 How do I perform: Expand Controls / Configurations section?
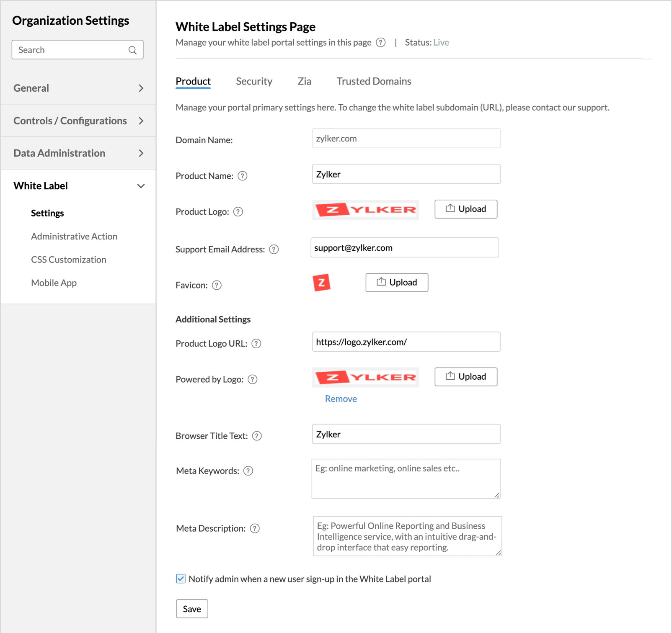coord(78,121)
